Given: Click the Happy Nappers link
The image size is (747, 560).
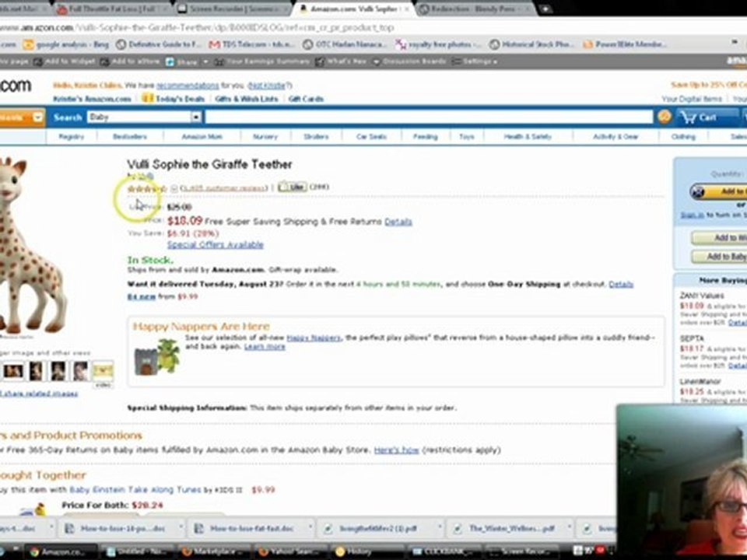Looking at the screenshot, I should [x=314, y=338].
